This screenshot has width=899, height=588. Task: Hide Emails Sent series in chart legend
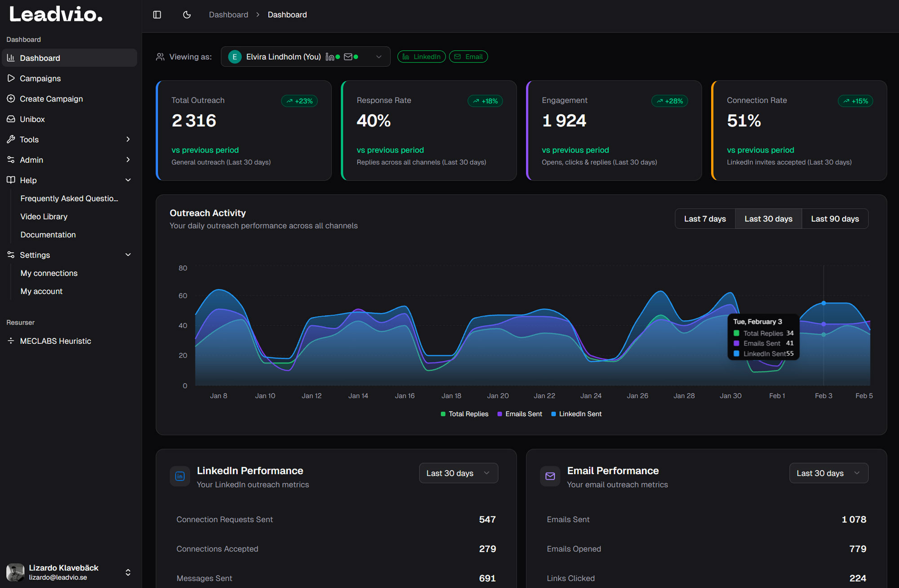tap(520, 414)
